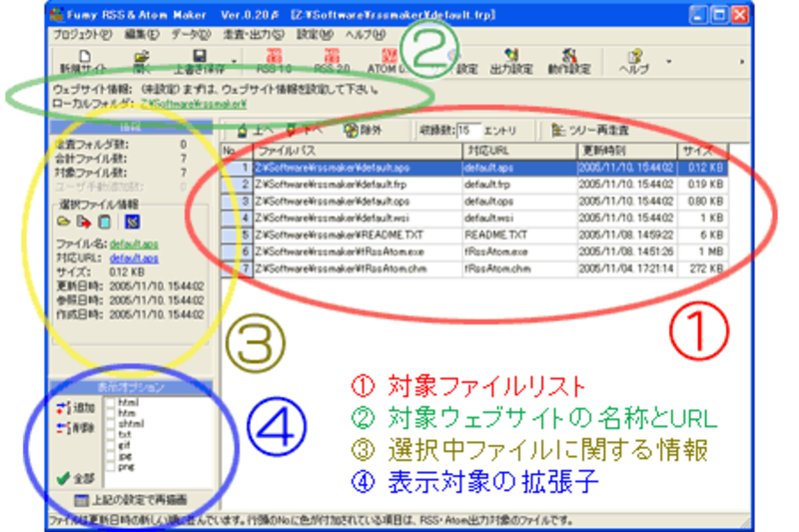799x532 pixels.
Task: Generate RSS 2.0 output via toolbar icon
Action: [x=332, y=62]
